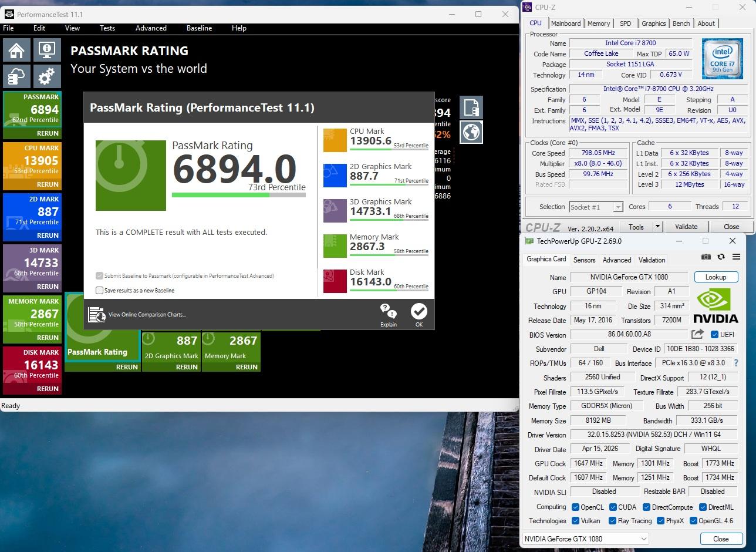Click the Intel Core i7 logo in CPU-Z

click(723, 59)
